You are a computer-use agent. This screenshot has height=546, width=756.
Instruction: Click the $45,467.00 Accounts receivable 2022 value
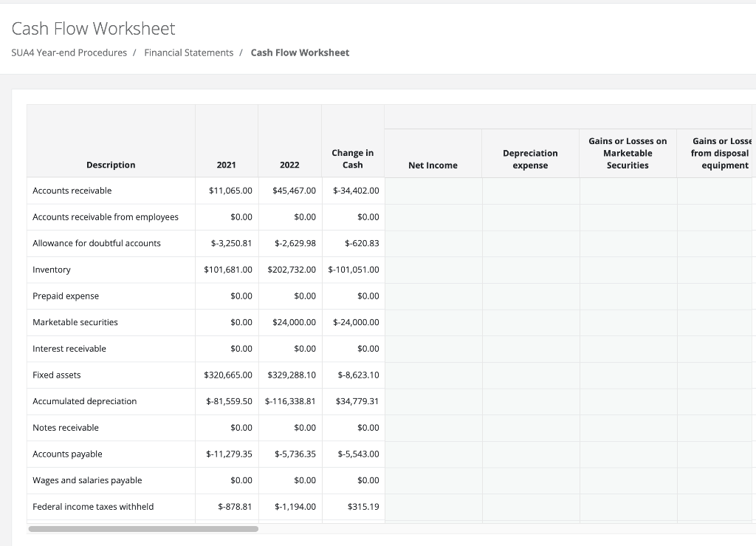pyautogui.click(x=294, y=191)
